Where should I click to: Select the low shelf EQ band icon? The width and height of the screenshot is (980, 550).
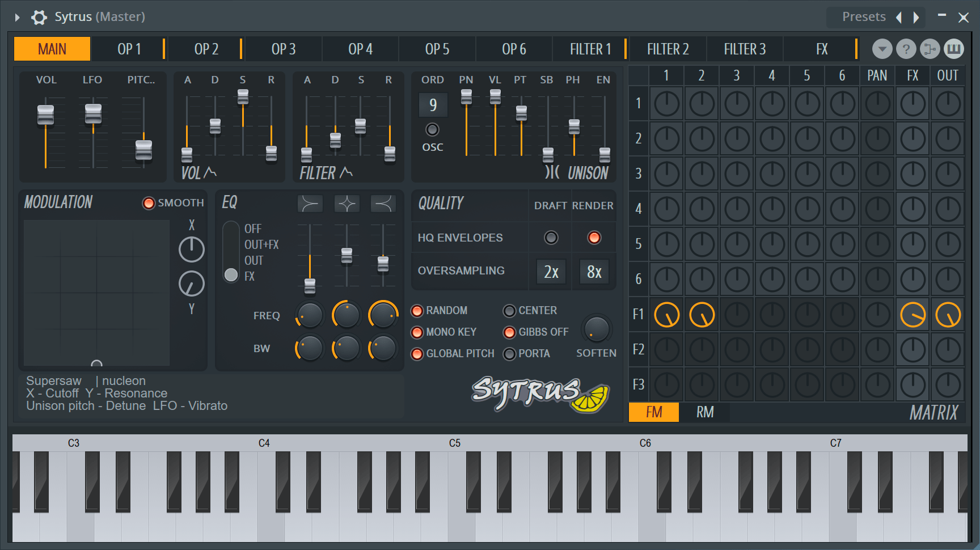(x=310, y=203)
